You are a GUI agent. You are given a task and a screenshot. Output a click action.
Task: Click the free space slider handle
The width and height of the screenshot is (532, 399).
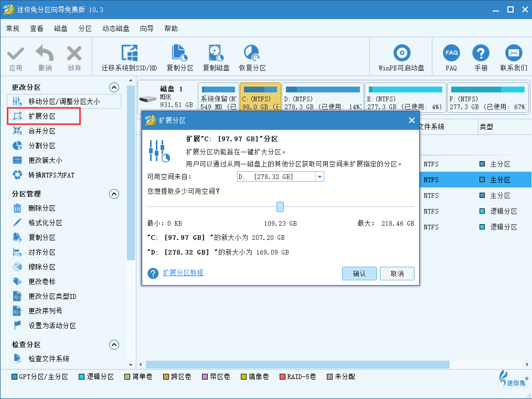point(280,206)
